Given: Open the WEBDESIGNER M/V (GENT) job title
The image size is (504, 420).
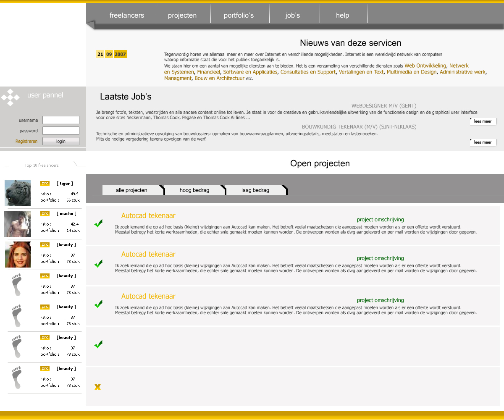Looking at the screenshot, I should [x=384, y=106].
